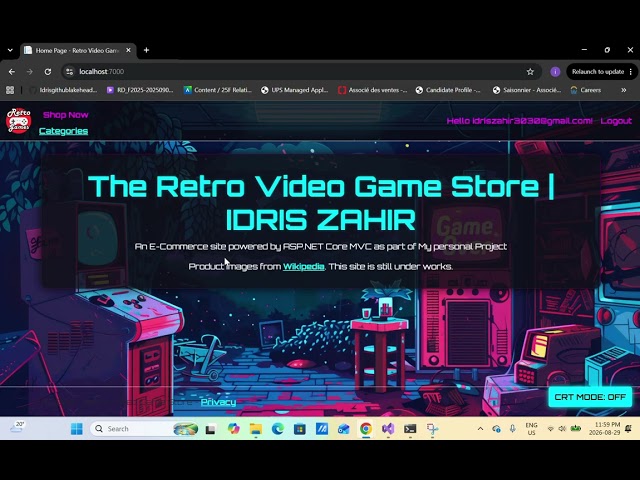Reload the page with refresh icon

coord(48,72)
